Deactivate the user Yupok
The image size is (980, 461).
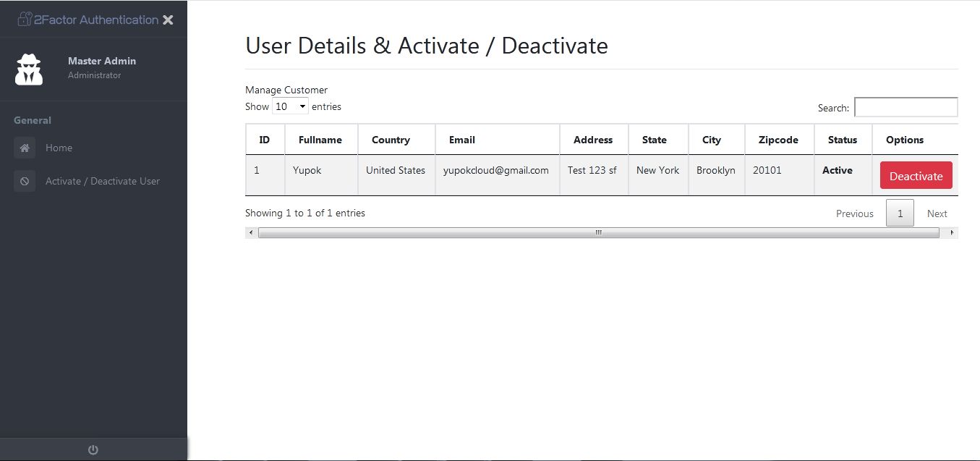click(916, 175)
